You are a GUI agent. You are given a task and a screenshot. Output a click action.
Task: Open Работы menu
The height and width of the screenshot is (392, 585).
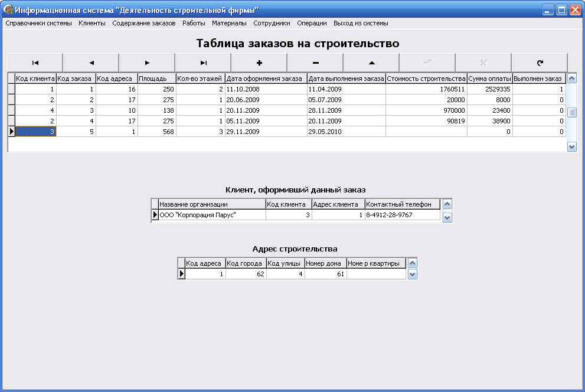(194, 23)
